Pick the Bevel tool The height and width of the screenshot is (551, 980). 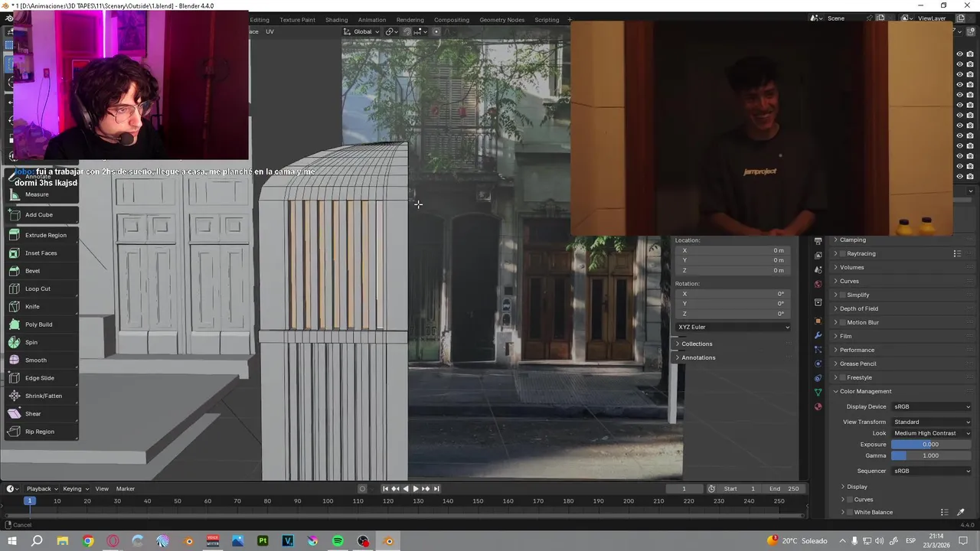[41, 271]
